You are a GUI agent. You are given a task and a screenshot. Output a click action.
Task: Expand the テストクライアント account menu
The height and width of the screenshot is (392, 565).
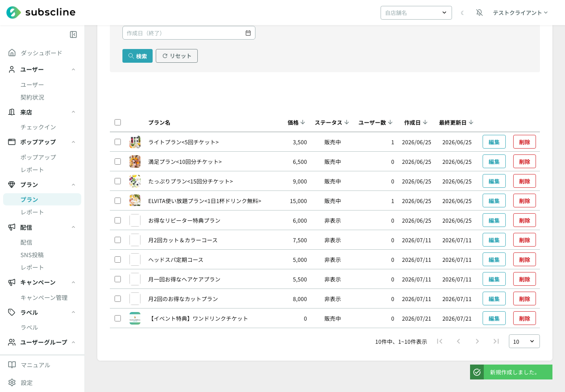tap(520, 13)
